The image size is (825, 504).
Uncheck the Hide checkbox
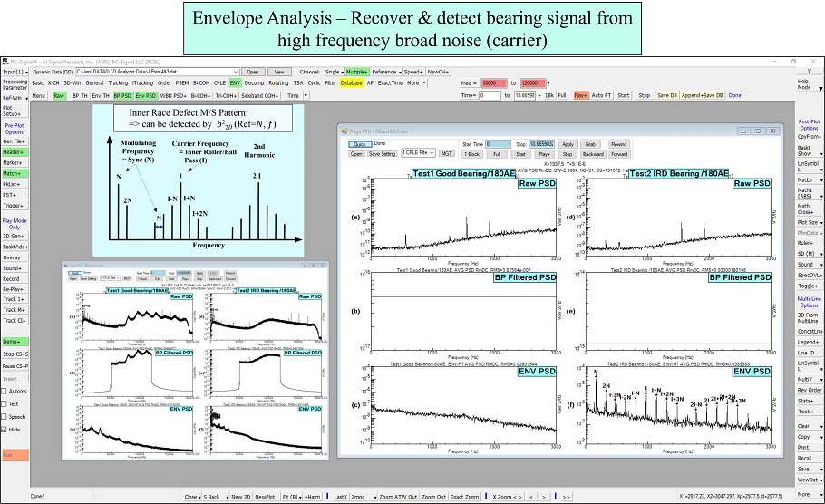pyautogui.click(x=5, y=430)
